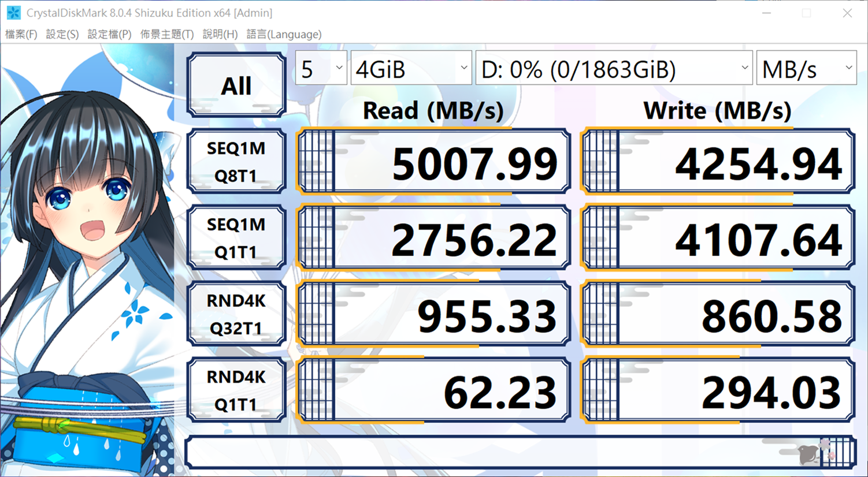Change the MB/s unit dropdown
868x477 pixels.
coord(806,69)
